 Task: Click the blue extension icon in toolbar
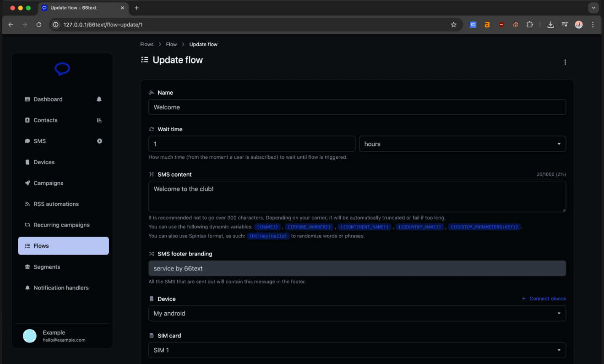(473, 25)
